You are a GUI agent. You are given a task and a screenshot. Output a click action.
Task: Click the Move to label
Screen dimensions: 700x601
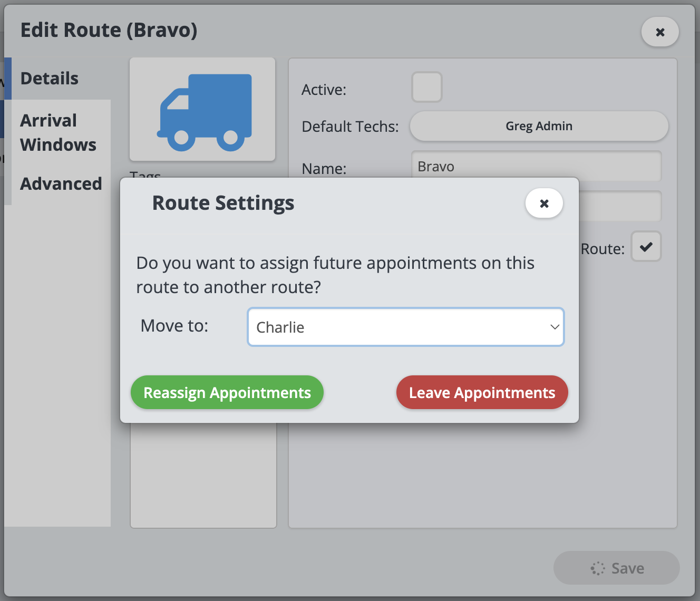pos(174,326)
